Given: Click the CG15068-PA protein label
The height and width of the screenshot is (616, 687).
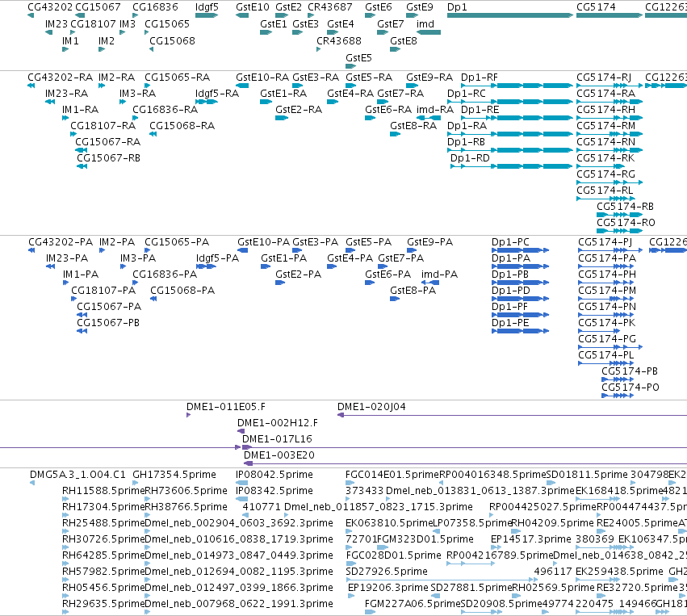Looking at the screenshot, I should pyautogui.click(x=182, y=290).
